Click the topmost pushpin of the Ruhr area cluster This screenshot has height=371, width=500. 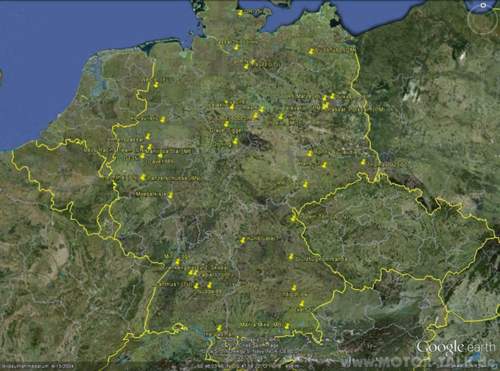click(148, 136)
